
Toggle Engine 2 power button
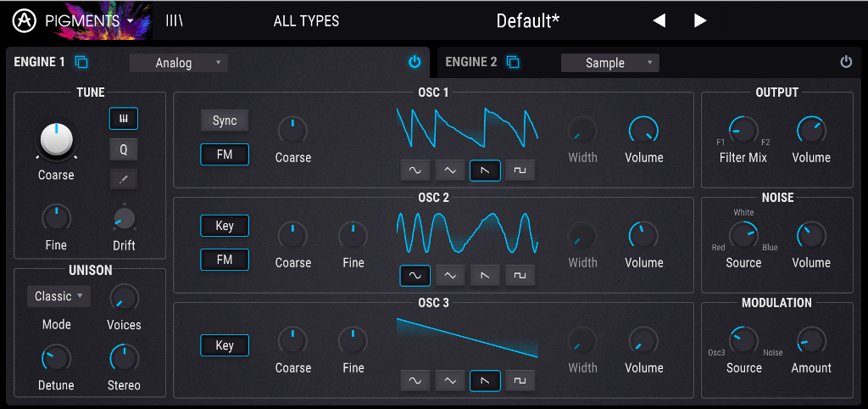(x=846, y=62)
